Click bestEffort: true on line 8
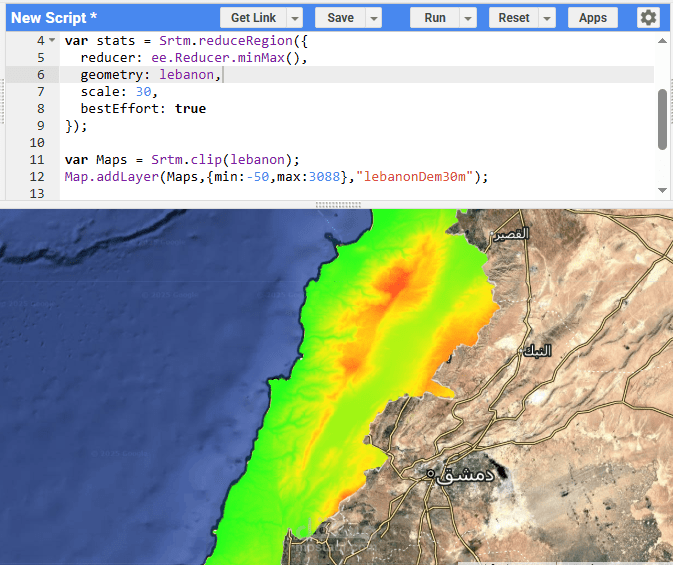Image resolution: width=673 pixels, height=565 pixels. [143, 109]
